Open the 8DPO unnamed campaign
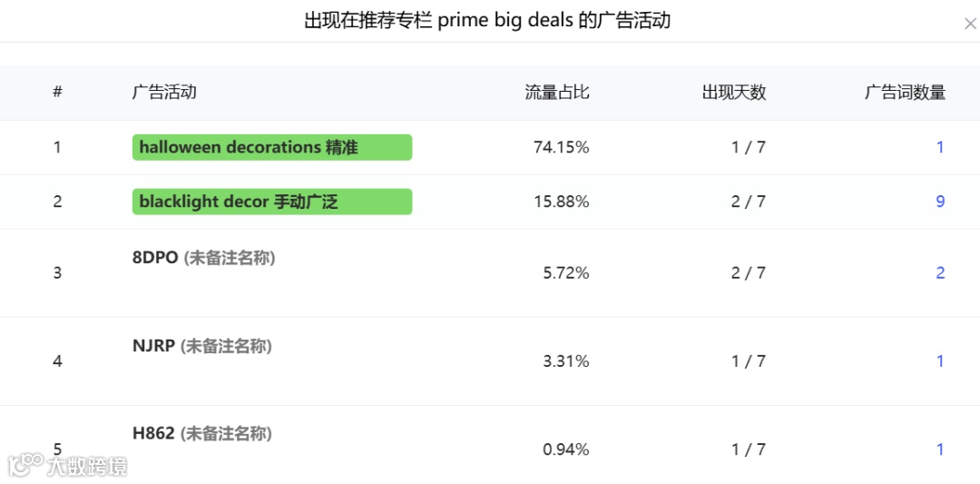This screenshot has width=980, height=484. [x=203, y=258]
